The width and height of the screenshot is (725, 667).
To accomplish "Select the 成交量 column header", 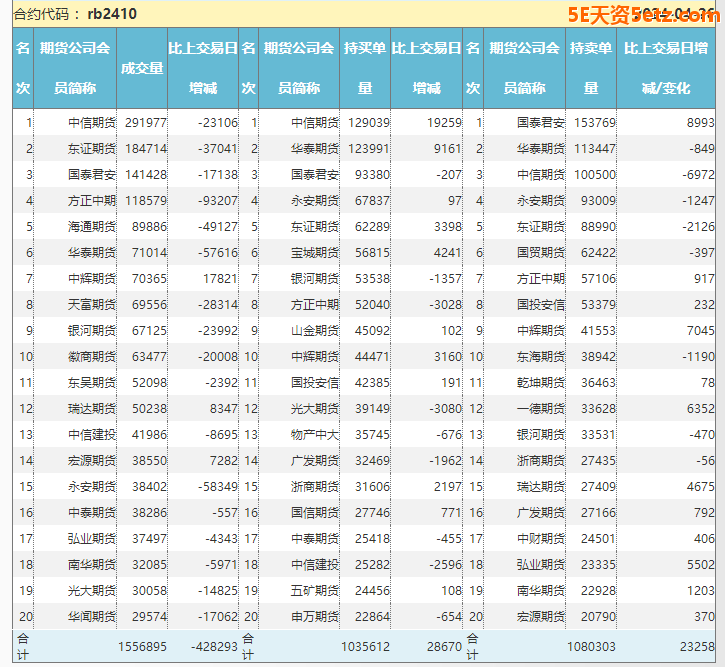I will pyautogui.click(x=142, y=68).
